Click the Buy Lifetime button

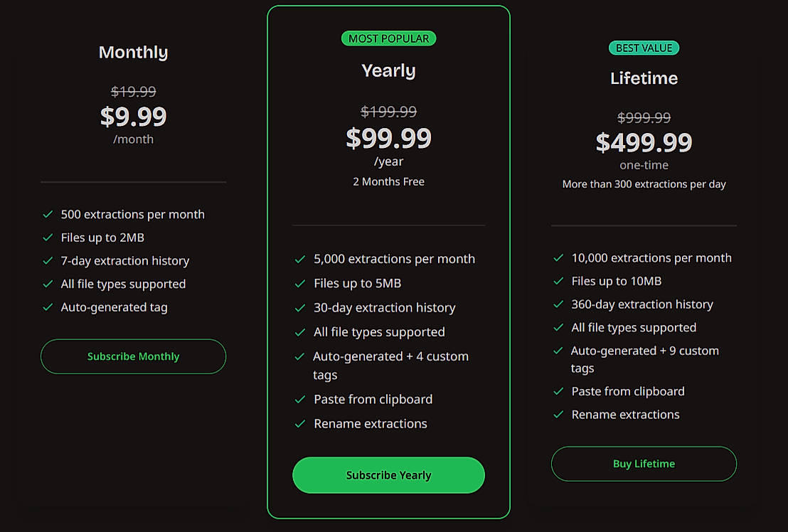(x=644, y=464)
